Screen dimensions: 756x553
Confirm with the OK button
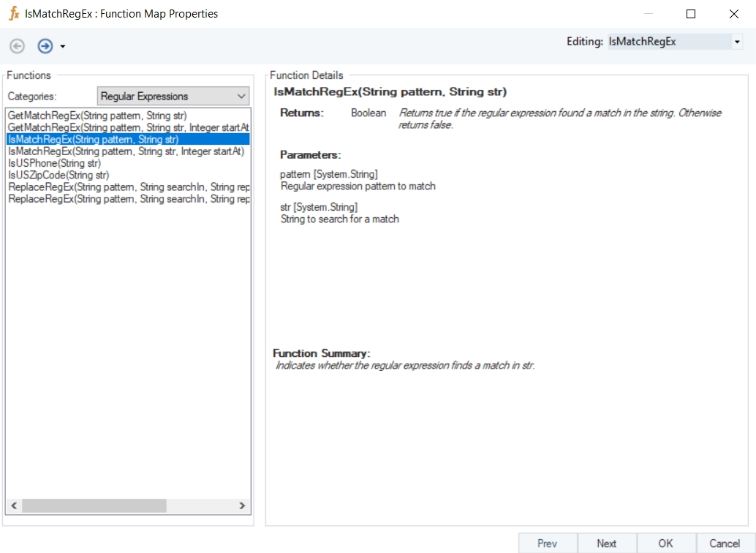[x=665, y=543]
